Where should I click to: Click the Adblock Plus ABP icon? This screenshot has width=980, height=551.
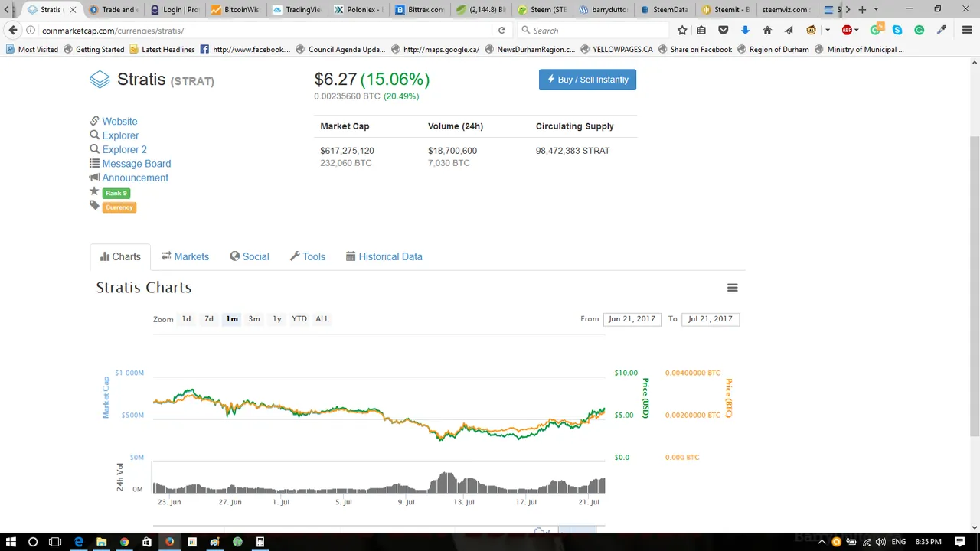pyautogui.click(x=847, y=31)
